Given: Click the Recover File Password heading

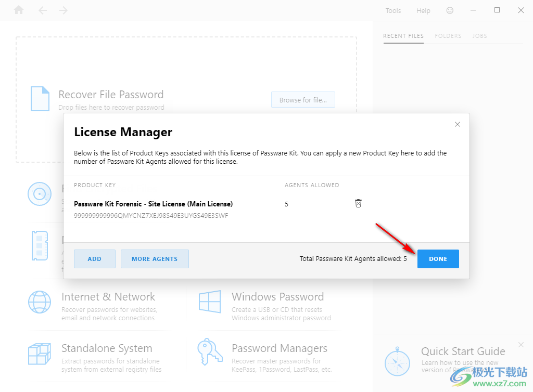Looking at the screenshot, I should pyautogui.click(x=111, y=94).
